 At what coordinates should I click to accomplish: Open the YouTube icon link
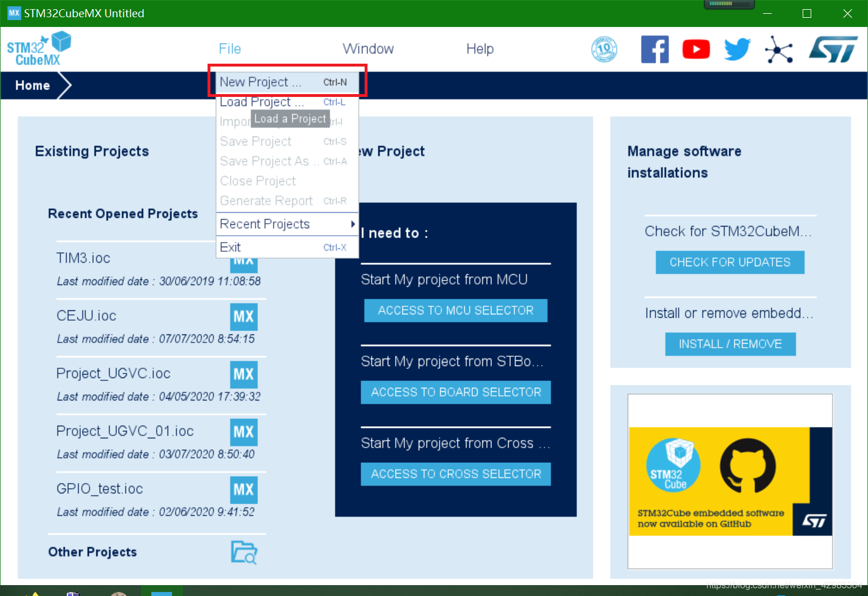pos(696,49)
